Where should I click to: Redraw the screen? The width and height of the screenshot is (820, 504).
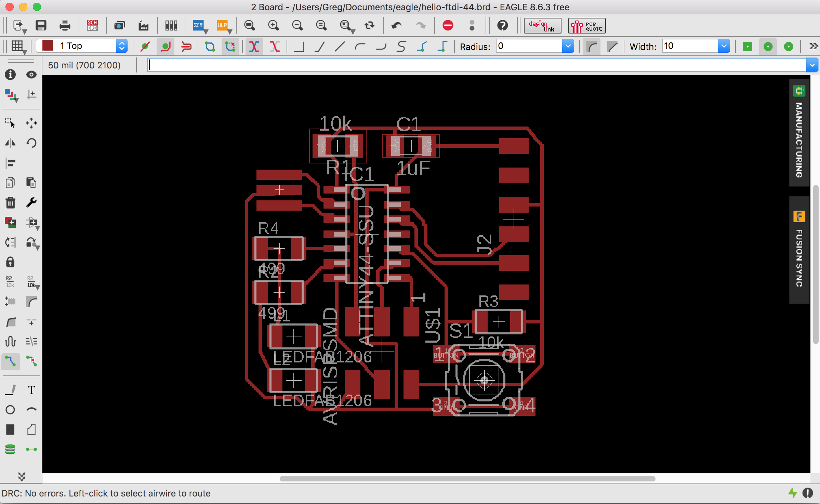coord(369,26)
